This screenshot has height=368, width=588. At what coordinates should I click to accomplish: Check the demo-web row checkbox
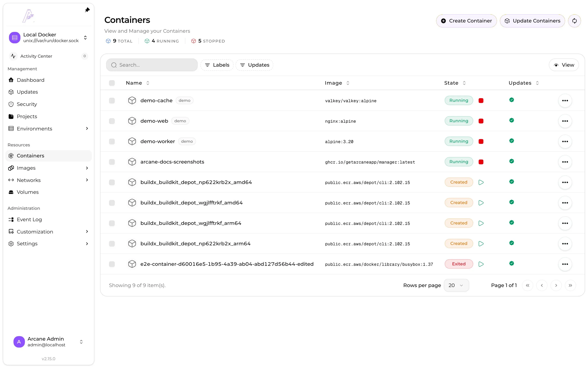tap(112, 121)
